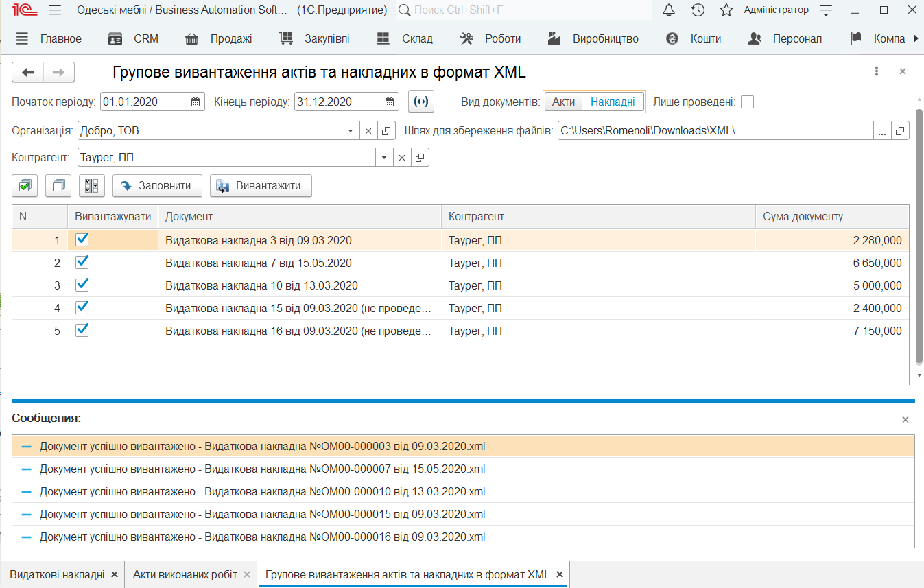The height and width of the screenshot is (588, 924).
Task: Click the search magnifier icon
Action: [x=405, y=10]
